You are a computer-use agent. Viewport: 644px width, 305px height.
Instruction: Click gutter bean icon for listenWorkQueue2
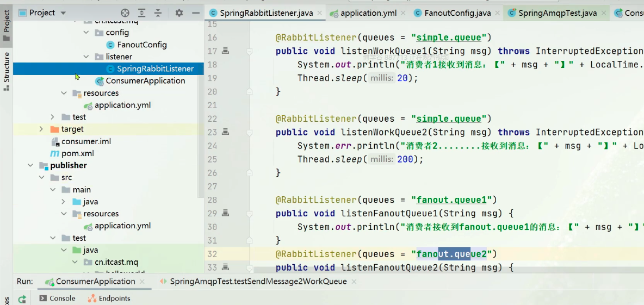point(225,132)
